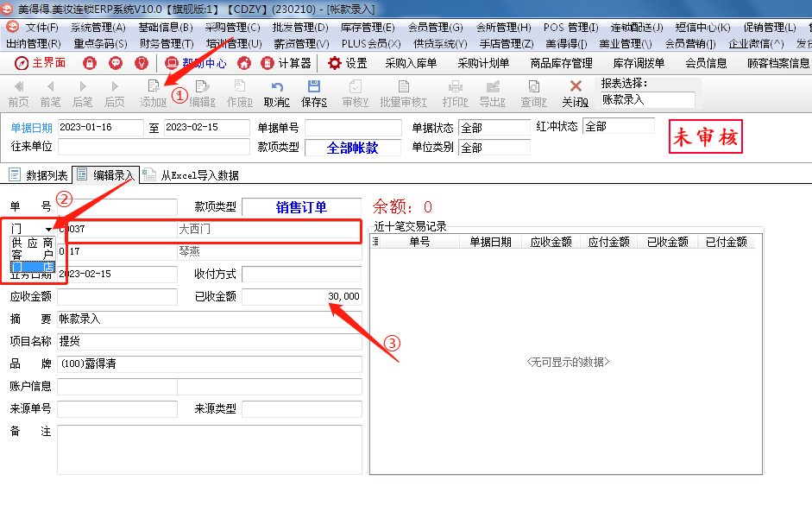Image resolution: width=812 pixels, height=512 pixels.
Task: Open 采购计划单 shortcut
Action: click(x=483, y=63)
